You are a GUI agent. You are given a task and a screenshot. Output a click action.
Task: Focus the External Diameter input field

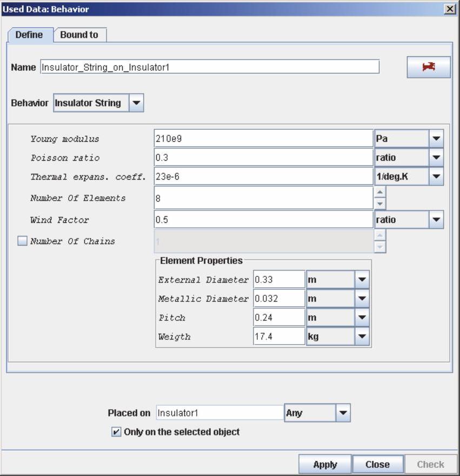[279, 280]
